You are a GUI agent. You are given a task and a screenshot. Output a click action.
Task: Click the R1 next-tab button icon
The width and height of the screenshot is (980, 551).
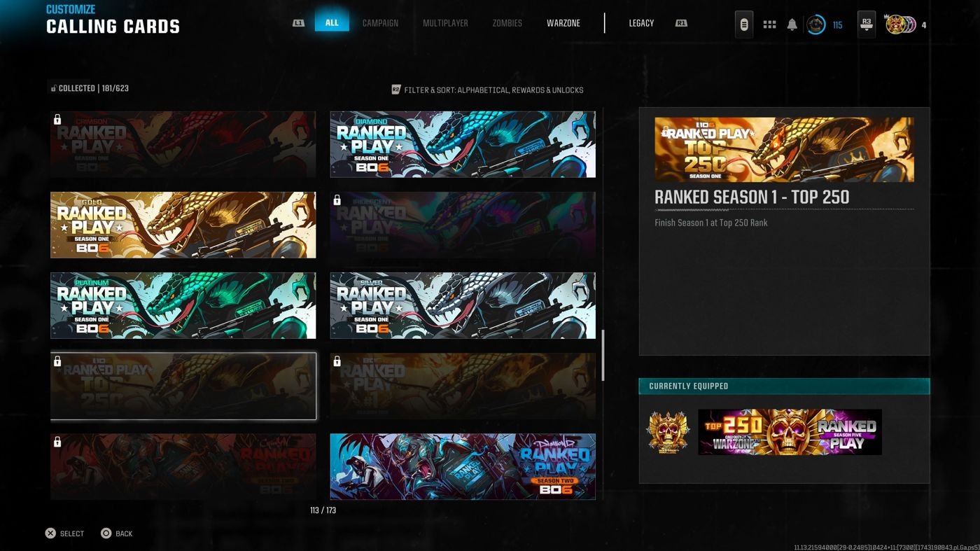point(681,23)
